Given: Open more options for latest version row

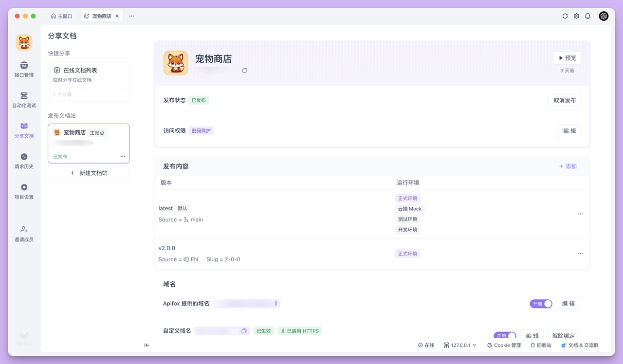Looking at the screenshot, I should pos(580,214).
